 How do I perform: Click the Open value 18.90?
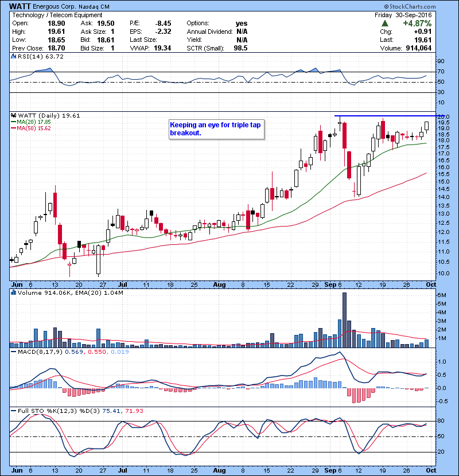(56, 24)
